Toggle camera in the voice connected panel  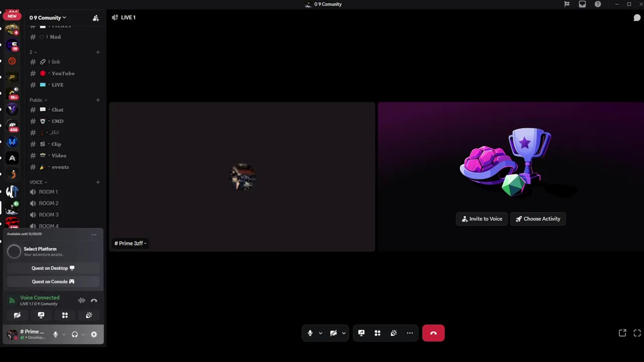point(17,315)
